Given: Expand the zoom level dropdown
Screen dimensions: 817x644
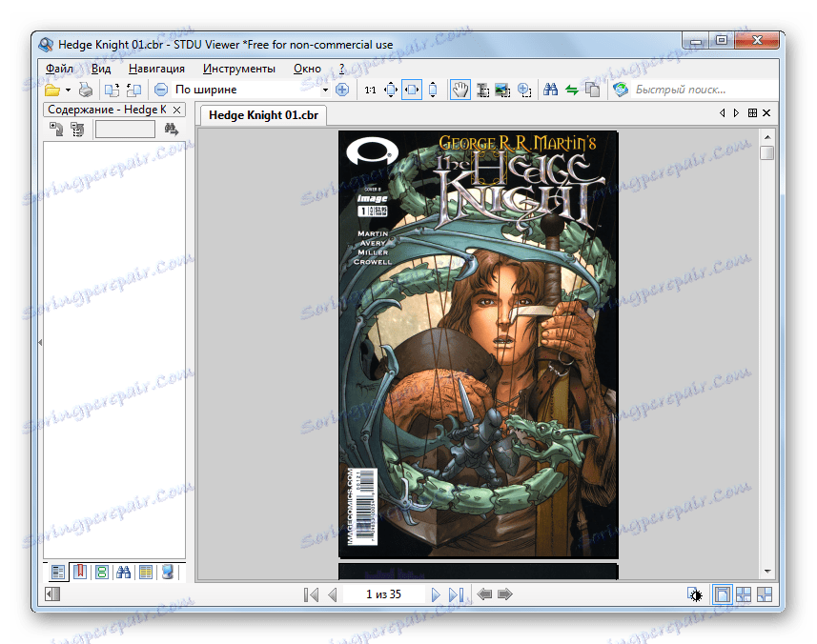Looking at the screenshot, I should click(325, 90).
